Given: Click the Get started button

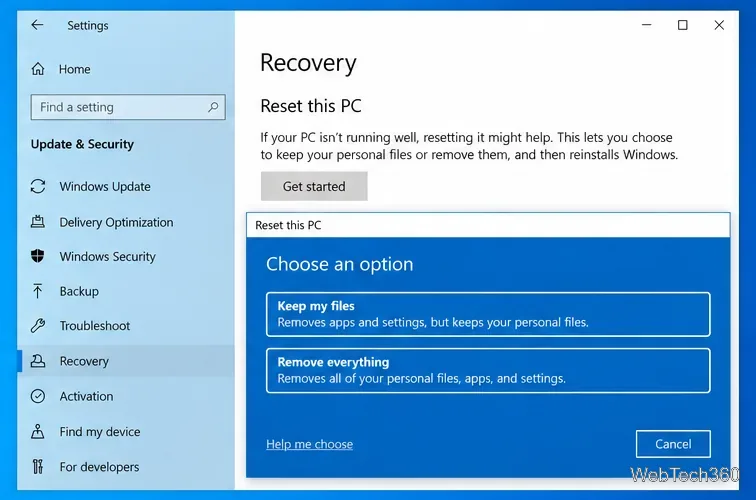Looking at the screenshot, I should (x=314, y=186).
